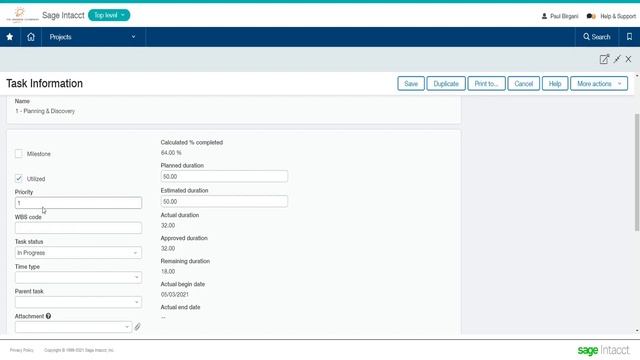Click the vertical scrollbar thumb

(637, 172)
